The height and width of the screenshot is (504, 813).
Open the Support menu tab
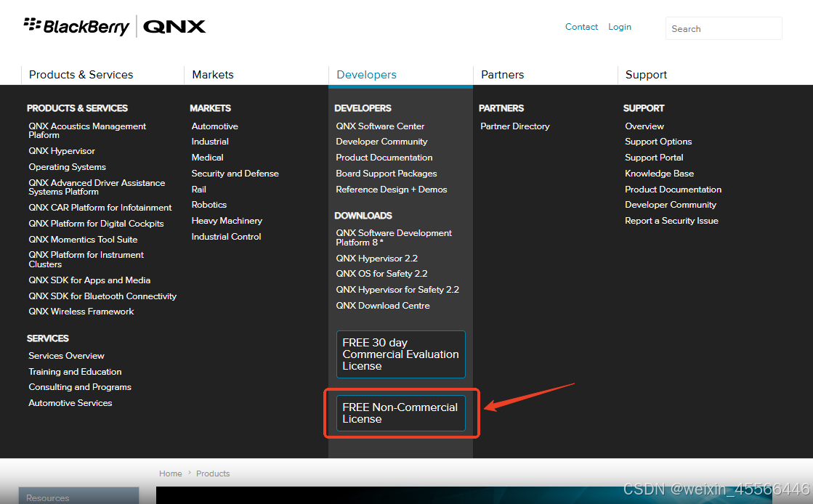click(646, 75)
